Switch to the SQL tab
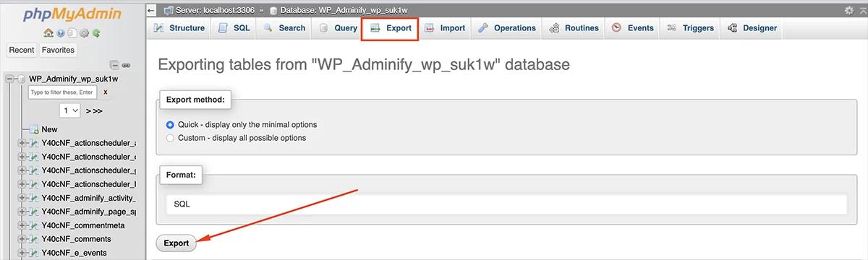This screenshot has width=868, height=260. [234, 28]
